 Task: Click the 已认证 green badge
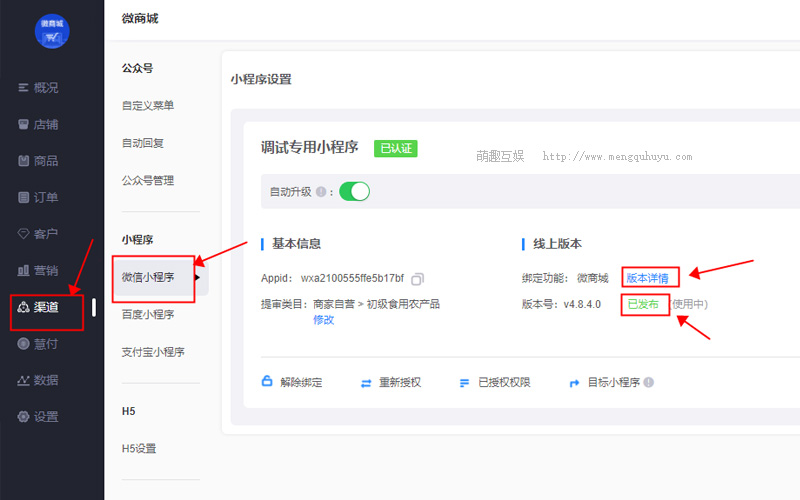point(396,148)
